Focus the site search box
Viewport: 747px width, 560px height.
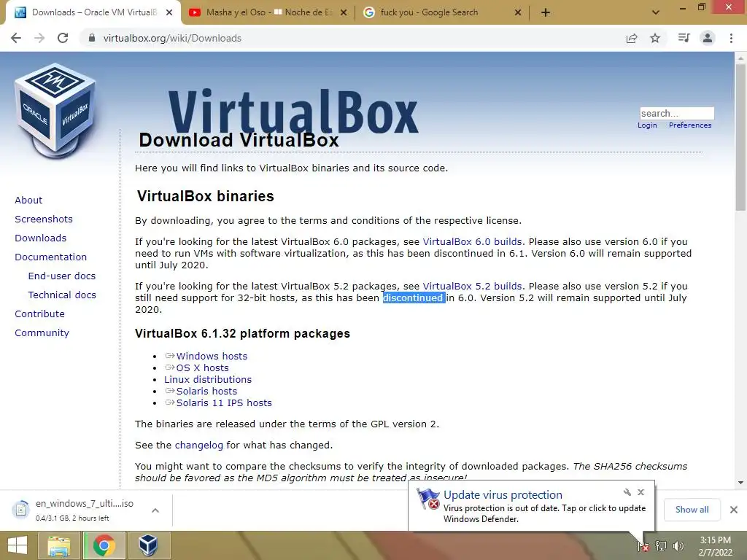(x=677, y=113)
